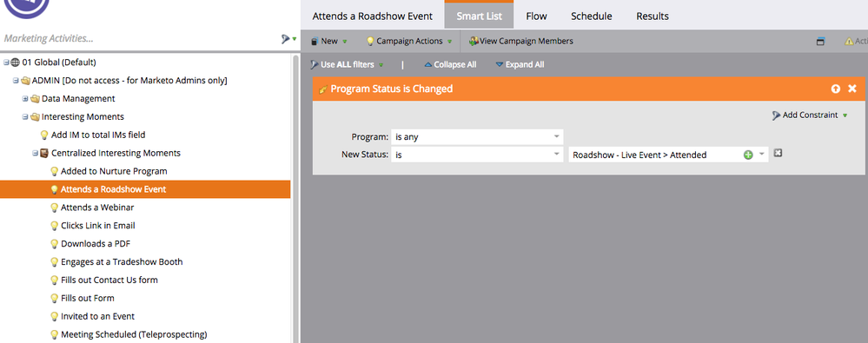Viewport: 868px width, 343px height.
Task: Open the Use ALL filters dropdown
Action: 347,65
